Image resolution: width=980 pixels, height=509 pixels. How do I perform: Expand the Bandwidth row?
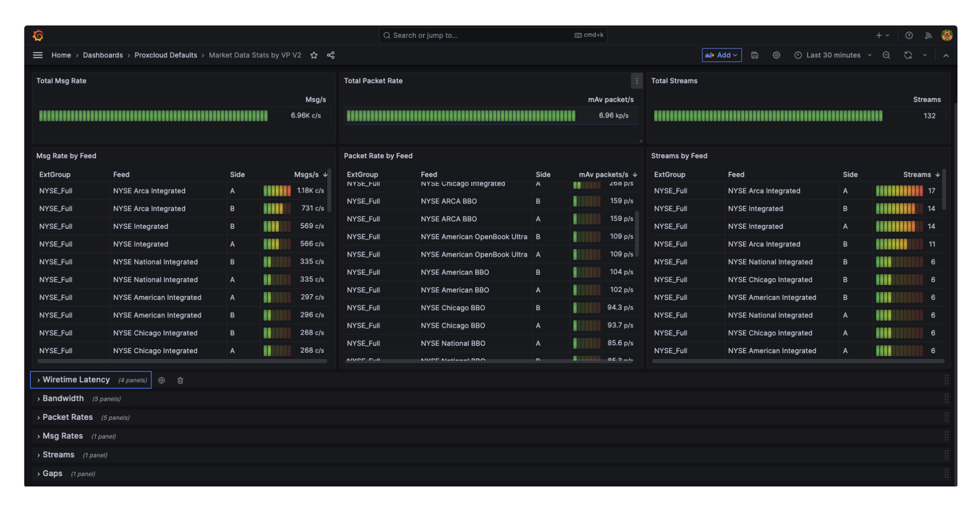click(63, 398)
